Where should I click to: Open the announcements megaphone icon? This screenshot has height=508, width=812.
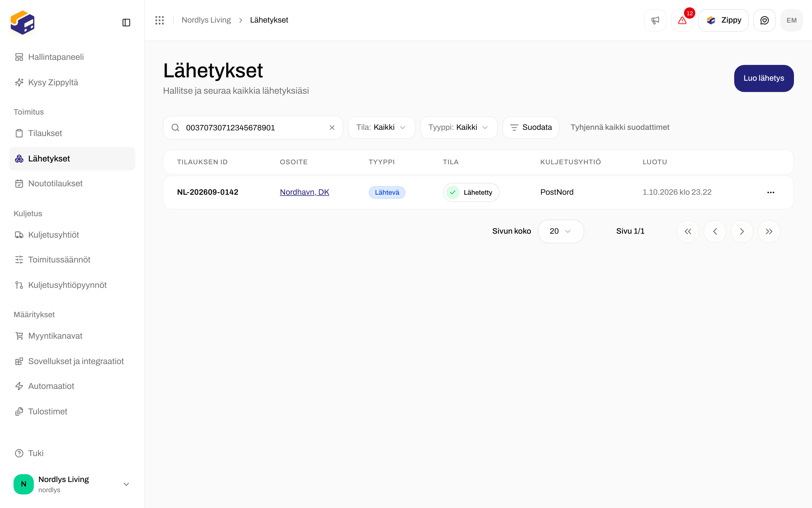[x=655, y=20]
